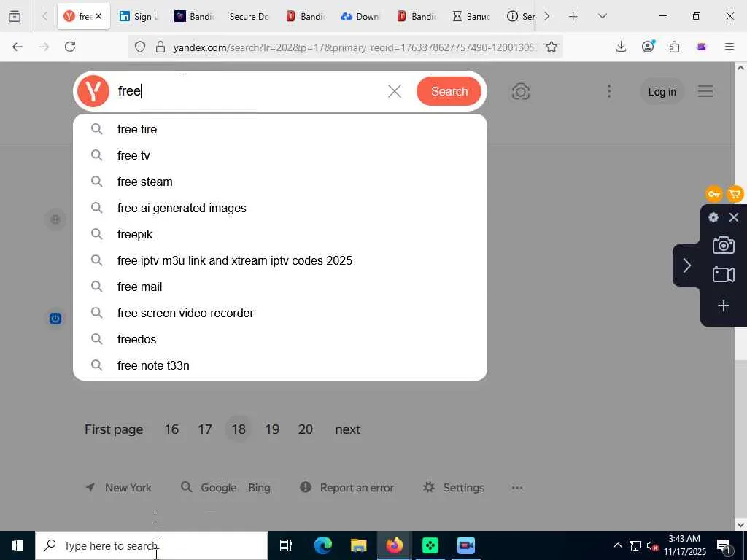Open the video recorder taskbar app
The image size is (747, 560).
(x=466, y=545)
